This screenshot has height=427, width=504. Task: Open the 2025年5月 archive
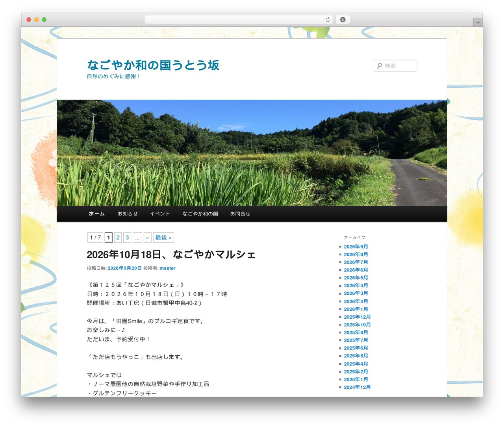click(x=356, y=356)
